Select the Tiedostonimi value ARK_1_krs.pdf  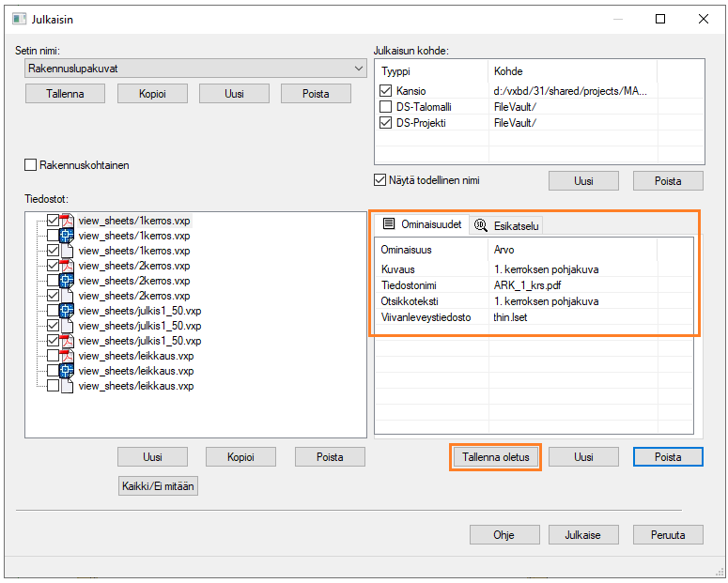[x=526, y=285]
